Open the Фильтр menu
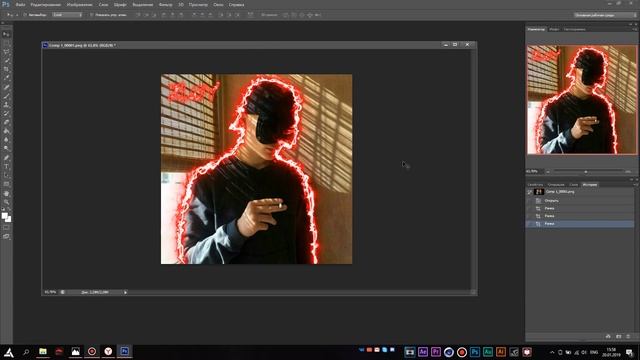Screen dimensions: 640x360 (x=165, y=4)
